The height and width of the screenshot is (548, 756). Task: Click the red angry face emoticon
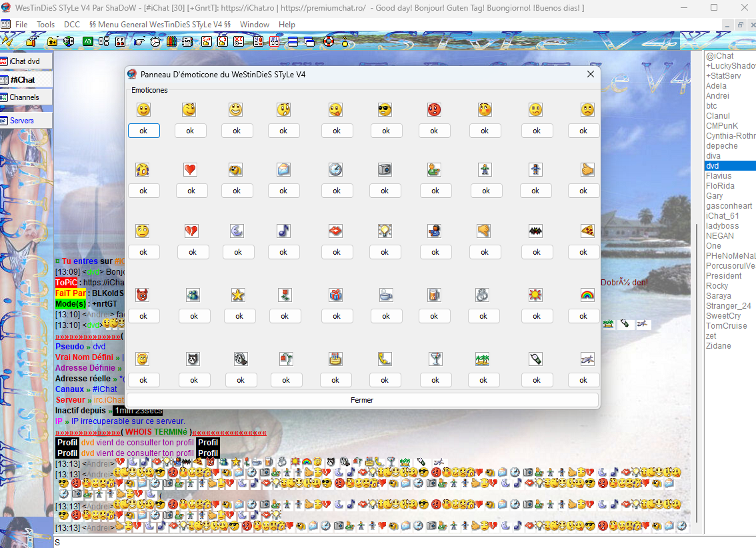[434, 110]
